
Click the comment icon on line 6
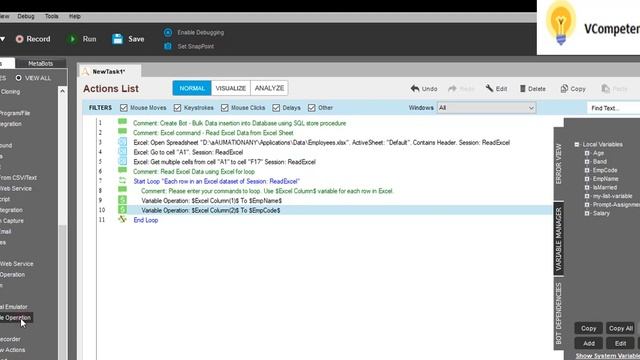point(122,170)
